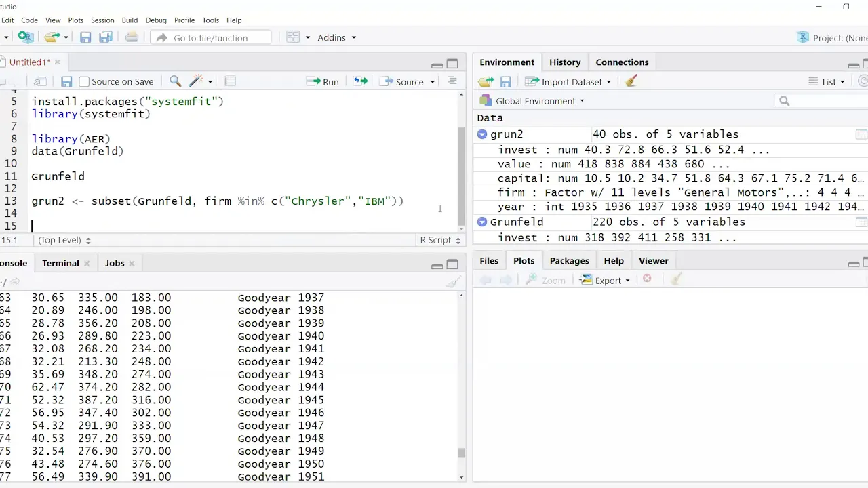868x488 pixels.
Task: Clear all plots broom icon
Action: pyautogui.click(x=675, y=279)
